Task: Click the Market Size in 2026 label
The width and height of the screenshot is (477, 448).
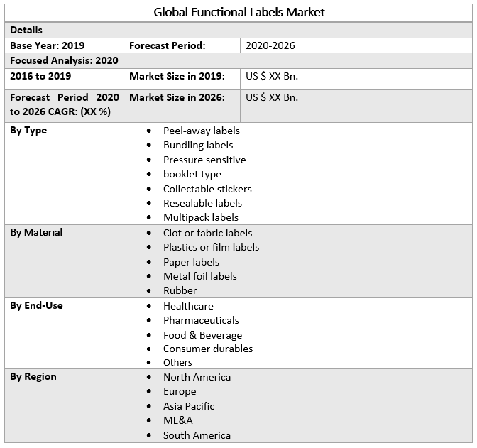Action: point(177,97)
